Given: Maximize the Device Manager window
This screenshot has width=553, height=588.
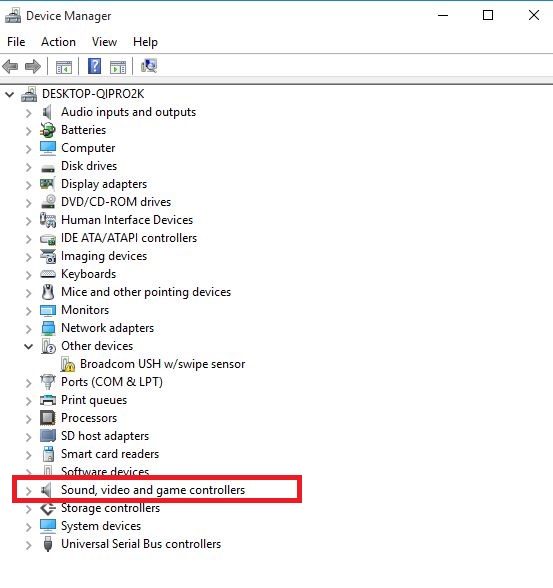Looking at the screenshot, I should coord(488,15).
